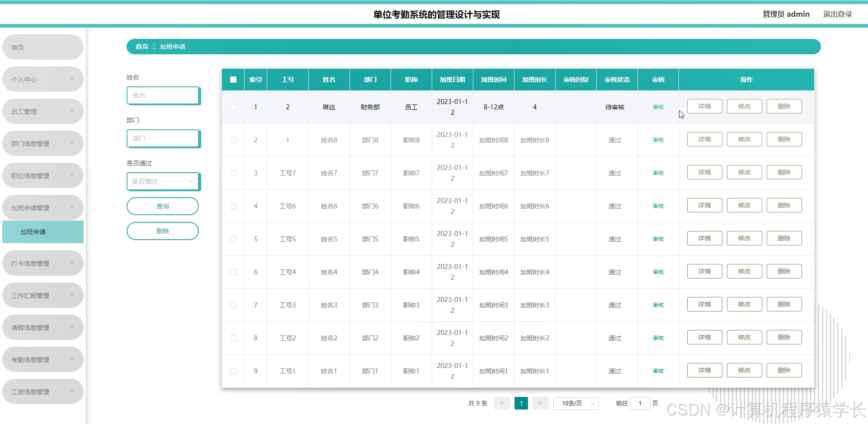The height and width of the screenshot is (424, 868).
Task: Click 修改 for the 姓名1 row
Action: tap(744, 370)
